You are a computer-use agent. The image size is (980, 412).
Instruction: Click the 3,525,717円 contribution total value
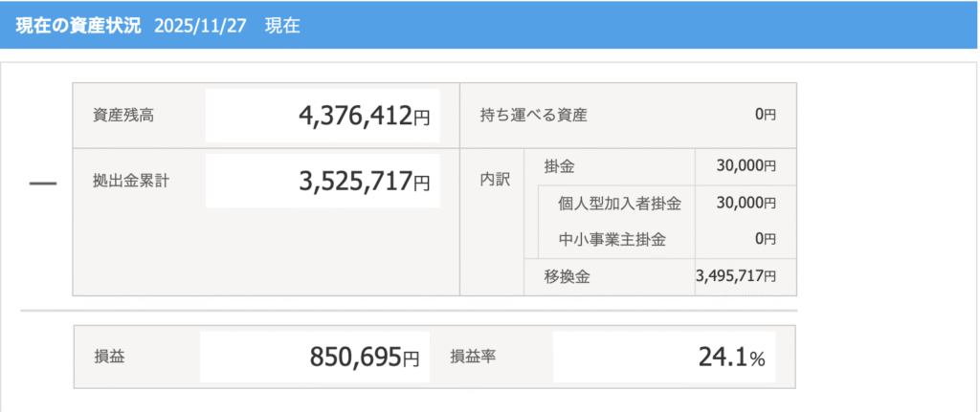364,181
